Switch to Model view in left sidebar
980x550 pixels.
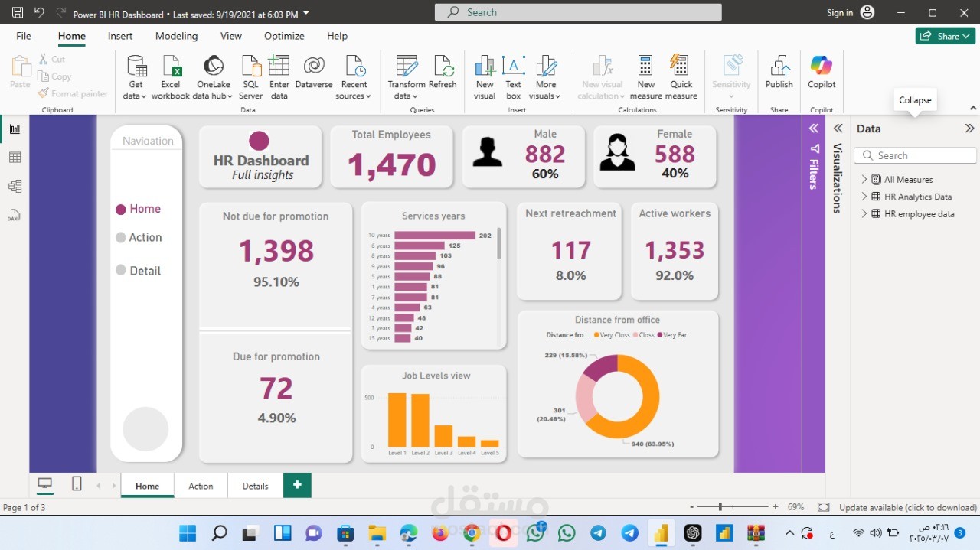point(15,186)
